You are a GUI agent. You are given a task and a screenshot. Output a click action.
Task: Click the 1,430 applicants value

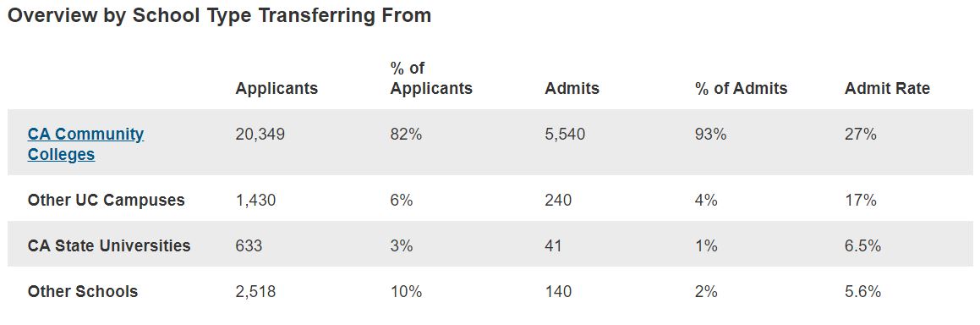pos(255,200)
